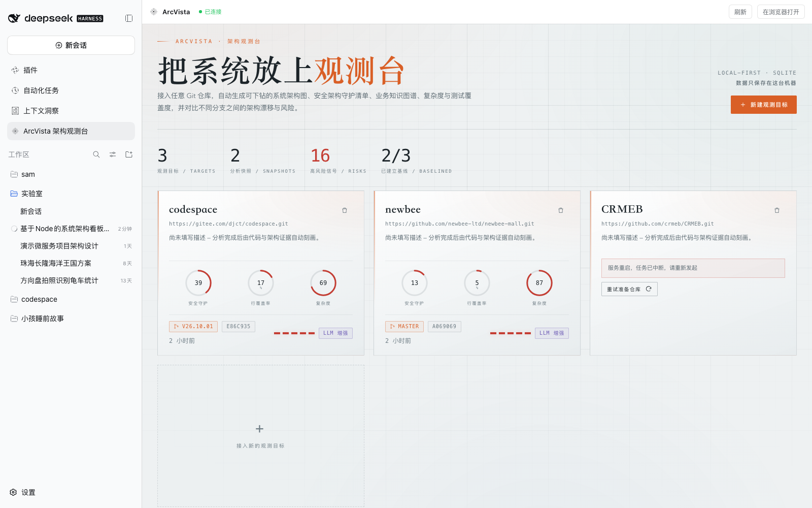Click 在浏览器打开 button
This screenshot has width=812, height=508.
pyautogui.click(x=781, y=12)
